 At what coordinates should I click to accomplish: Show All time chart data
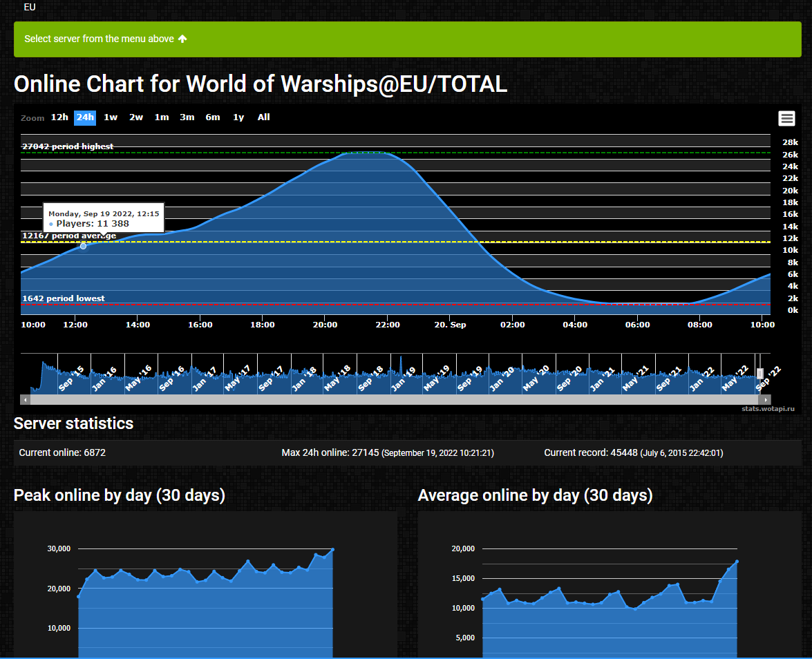pos(264,117)
